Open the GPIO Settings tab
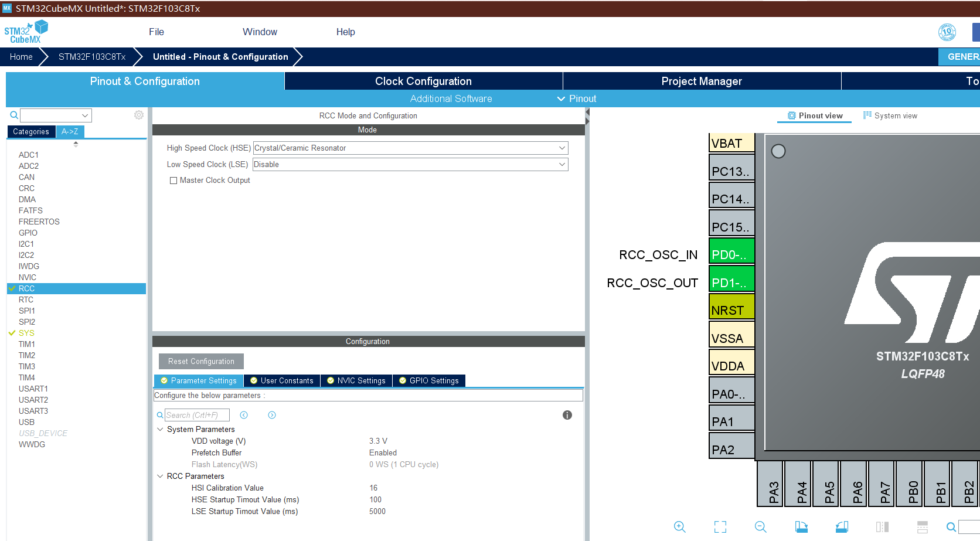Screen dimensions: 980x541 pos(429,381)
